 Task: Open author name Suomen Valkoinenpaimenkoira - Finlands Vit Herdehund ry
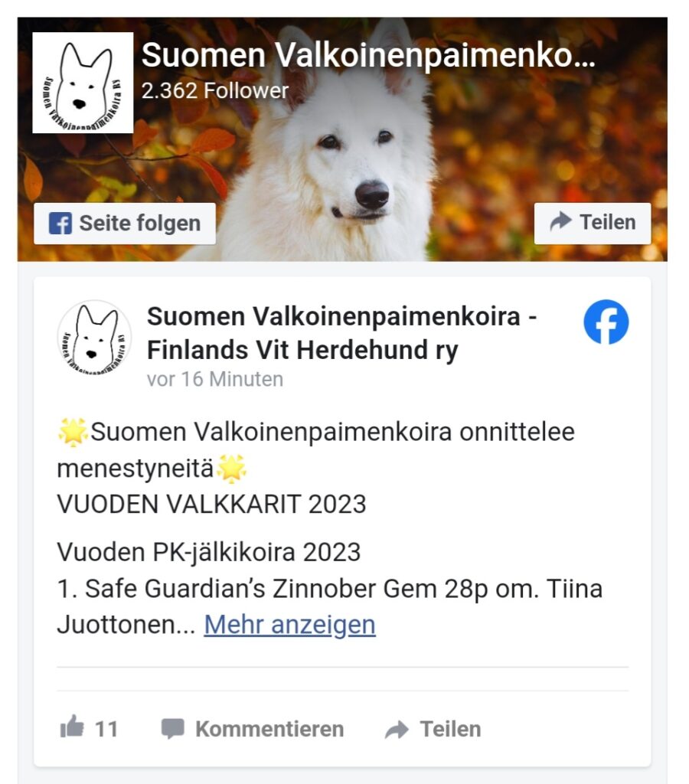pos(341,333)
